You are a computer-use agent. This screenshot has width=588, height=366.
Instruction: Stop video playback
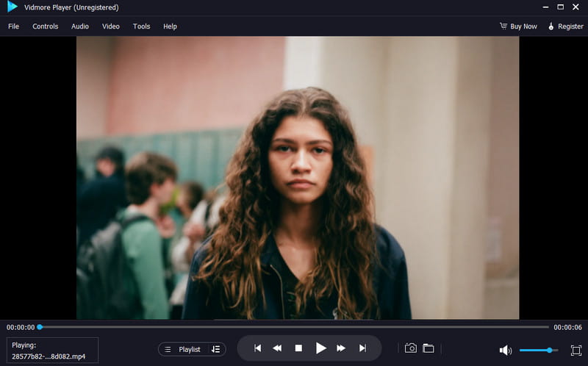[x=298, y=348]
